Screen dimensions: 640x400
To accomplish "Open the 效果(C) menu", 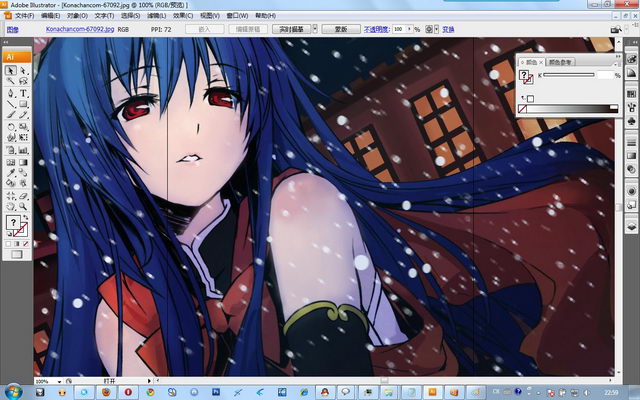I will [x=183, y=16].
